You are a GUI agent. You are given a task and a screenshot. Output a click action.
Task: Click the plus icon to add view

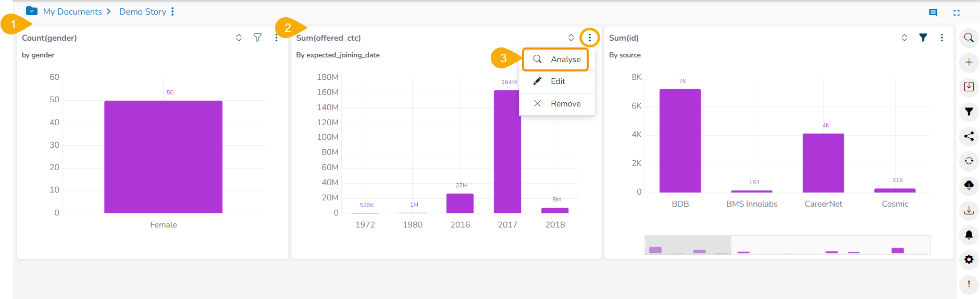coord(969,62)
